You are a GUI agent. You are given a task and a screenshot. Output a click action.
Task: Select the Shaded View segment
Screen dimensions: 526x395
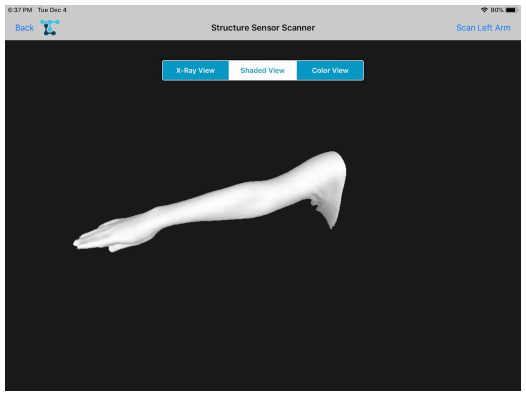click(x=263, y=70)
